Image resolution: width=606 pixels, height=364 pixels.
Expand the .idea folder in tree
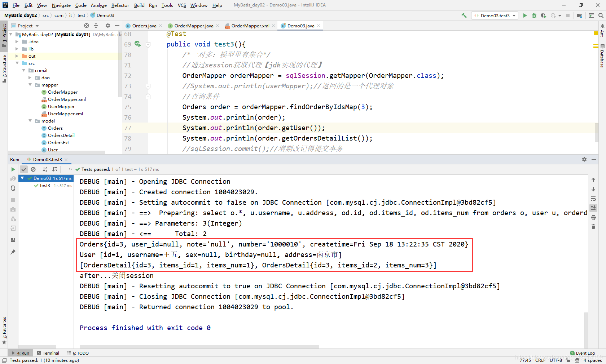click(17, 42)
